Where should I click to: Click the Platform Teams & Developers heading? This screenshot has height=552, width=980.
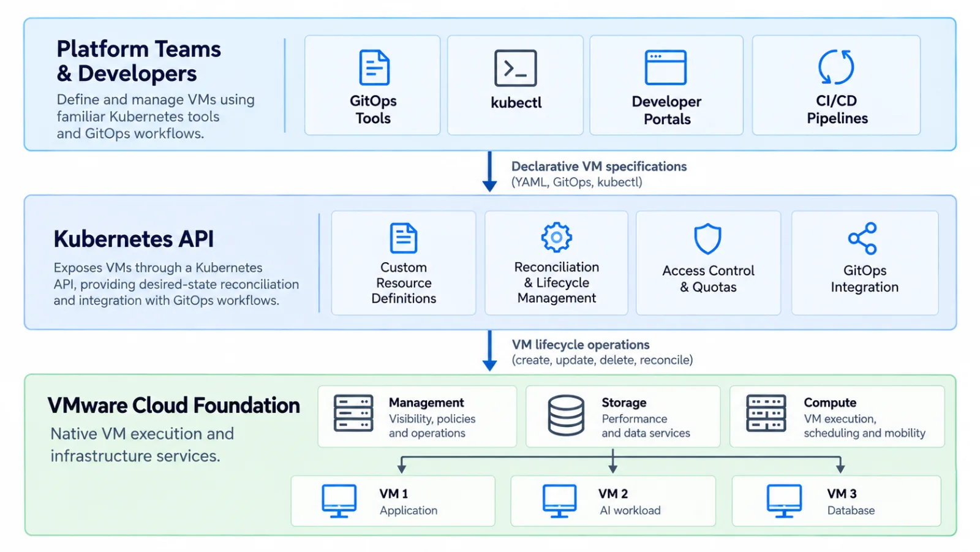tap(139, 61)
